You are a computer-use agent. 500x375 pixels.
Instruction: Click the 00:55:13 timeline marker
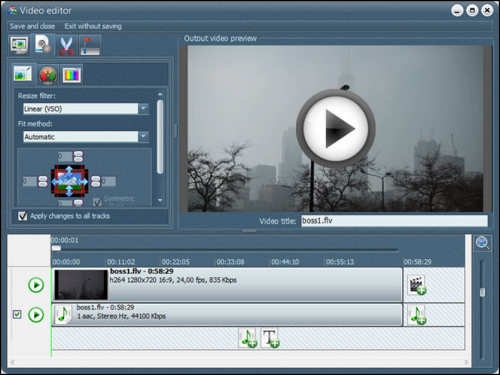click(339, 262)
